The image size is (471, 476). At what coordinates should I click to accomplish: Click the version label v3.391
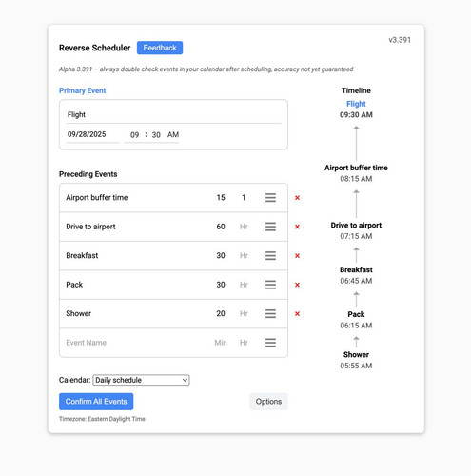click(x=400, y=40)
